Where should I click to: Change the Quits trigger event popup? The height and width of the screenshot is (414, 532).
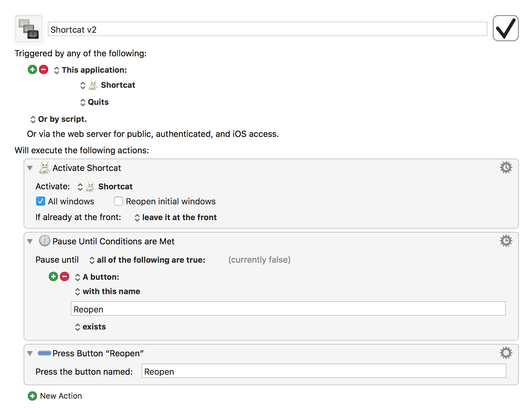[x=94, y=102]
